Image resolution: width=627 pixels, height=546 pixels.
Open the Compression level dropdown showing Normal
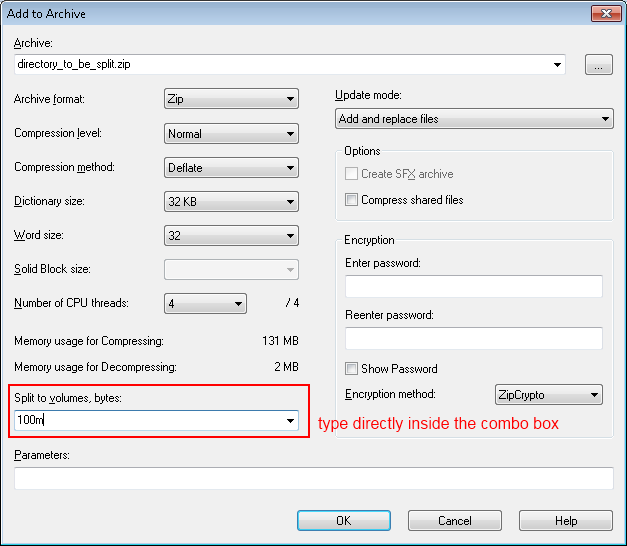pyautogui.click(x=231, y=134)
